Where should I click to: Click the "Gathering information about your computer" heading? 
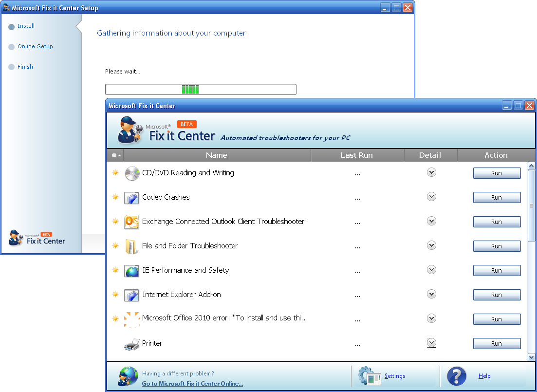point(171,33)
